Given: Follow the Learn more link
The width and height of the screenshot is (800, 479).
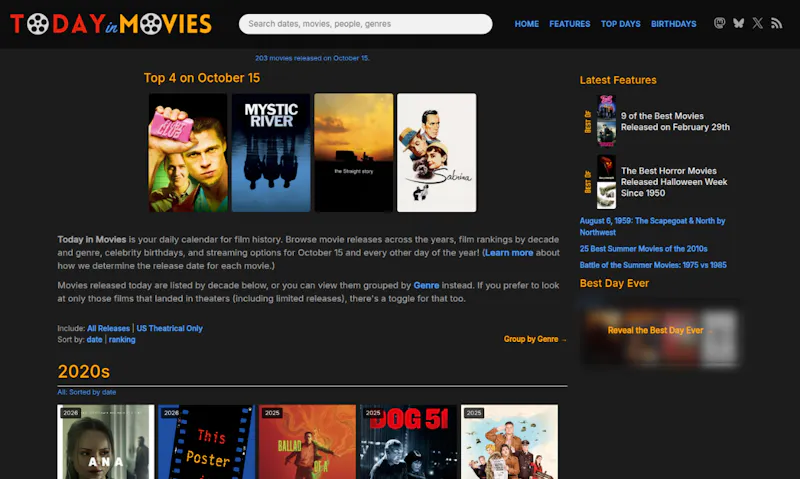Looking at the screenshot, I should click(x=509, y=253).
